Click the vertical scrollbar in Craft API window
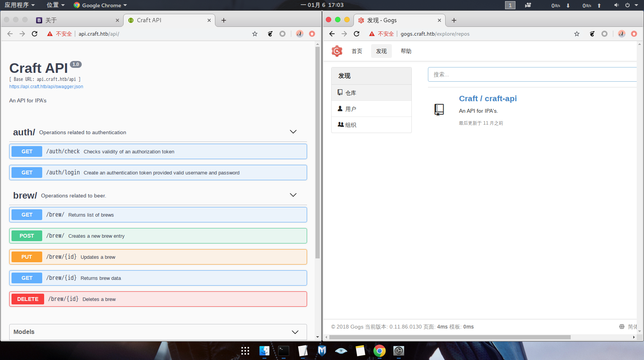Image resolution: width=644 pixels, height=360 pixels. click(317, 153)
